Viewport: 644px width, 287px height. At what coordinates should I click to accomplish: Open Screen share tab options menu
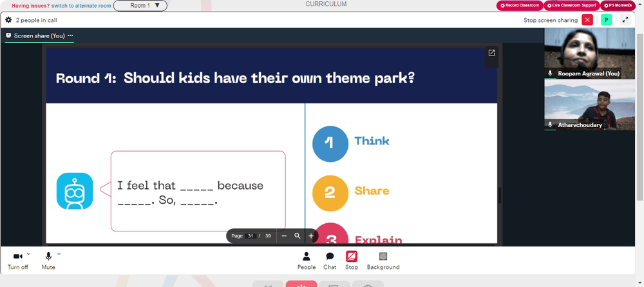(70, 35)
